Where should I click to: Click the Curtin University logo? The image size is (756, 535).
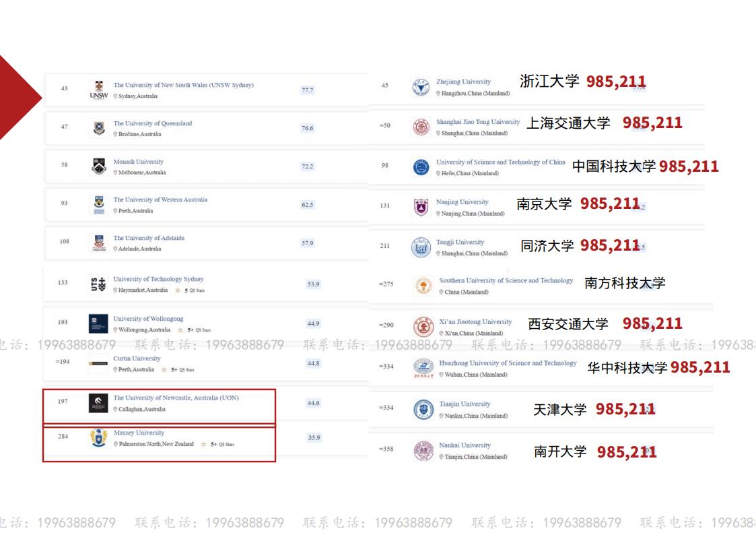(98, 363)
